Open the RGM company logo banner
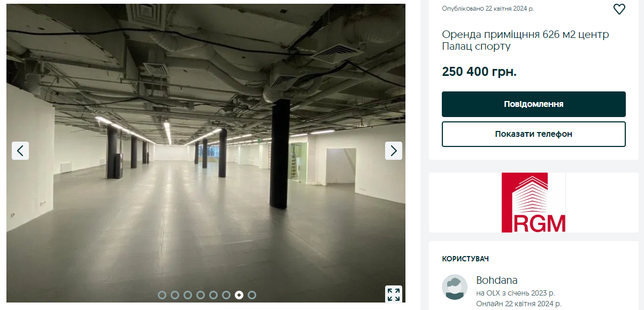Screen dimensions: 644x310 pos(533,203)
